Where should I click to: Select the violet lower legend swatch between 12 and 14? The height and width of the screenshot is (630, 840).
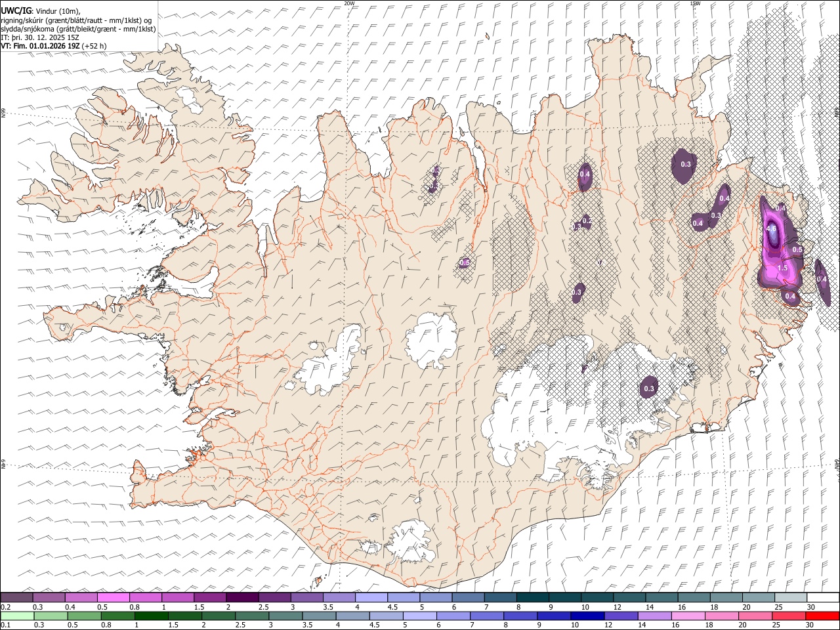(x=620, y=616)
